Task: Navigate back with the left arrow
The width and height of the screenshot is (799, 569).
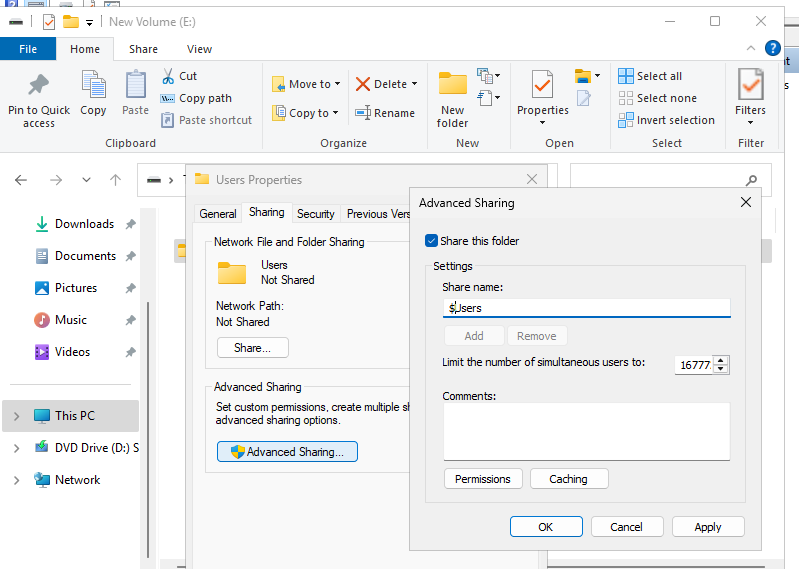Action: (21, 180)
